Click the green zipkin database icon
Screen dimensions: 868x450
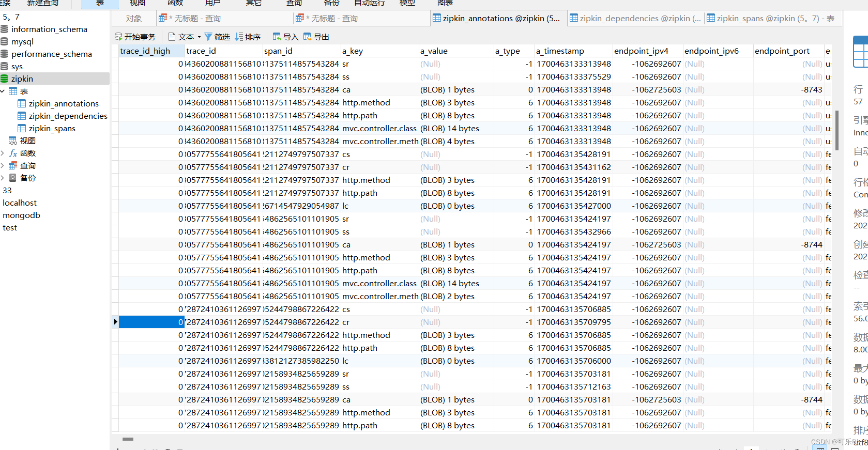pyautogui.click(x=4, y=79)
